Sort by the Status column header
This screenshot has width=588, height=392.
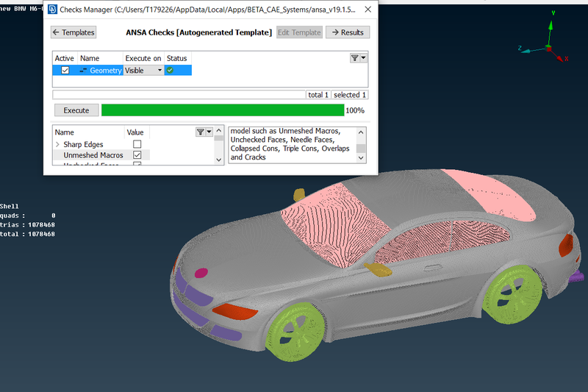tap(177, 58)
